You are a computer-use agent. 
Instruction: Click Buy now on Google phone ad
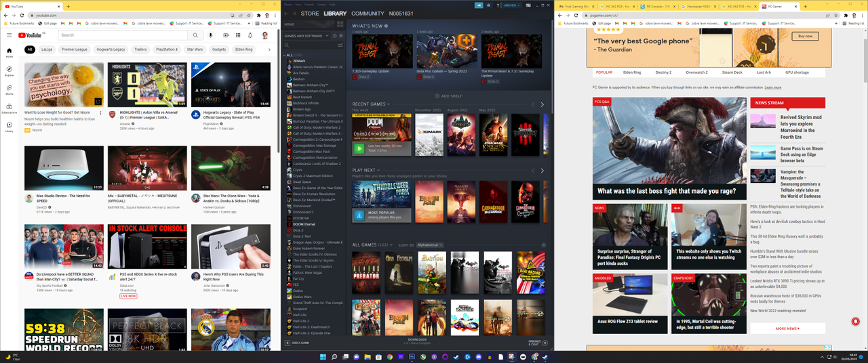point(805,36)
